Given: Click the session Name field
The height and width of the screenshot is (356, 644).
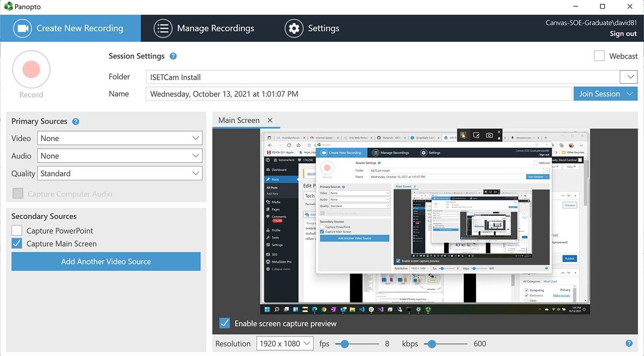Looking at the screenshot, I should (359, 94).
